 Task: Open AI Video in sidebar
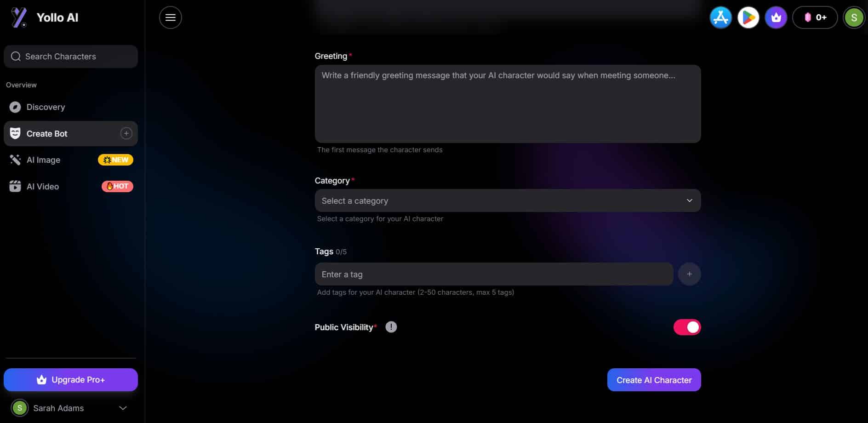[x=71, y=186]
